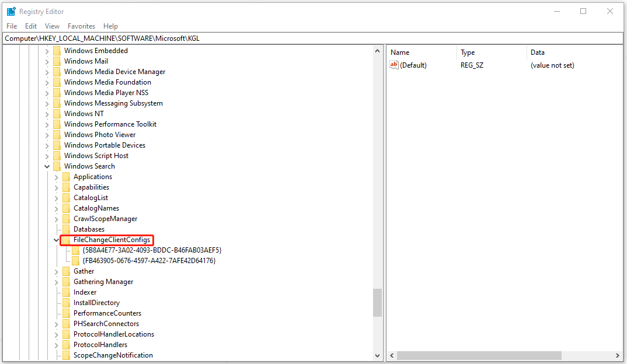Screen dimensions: 627x364
Task: Click the FileChangeClientConfigs folder icon
Action: click(66, 240)
